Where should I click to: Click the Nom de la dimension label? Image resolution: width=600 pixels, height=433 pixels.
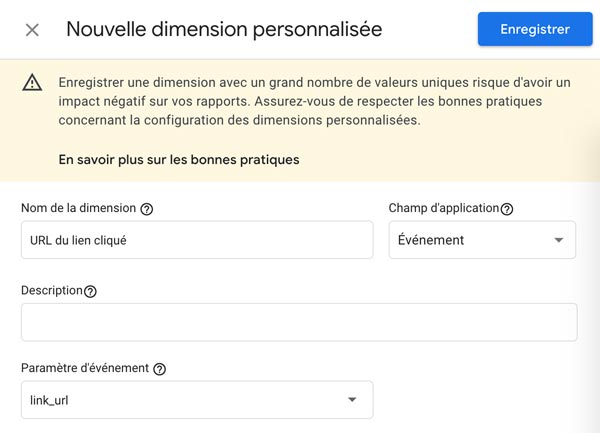point(78,208)
